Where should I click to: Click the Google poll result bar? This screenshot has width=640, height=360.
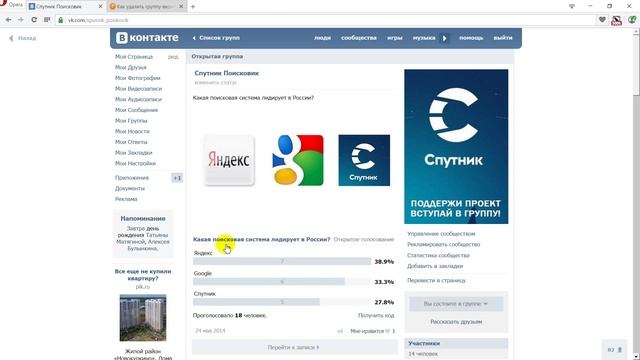pos(282,282)
